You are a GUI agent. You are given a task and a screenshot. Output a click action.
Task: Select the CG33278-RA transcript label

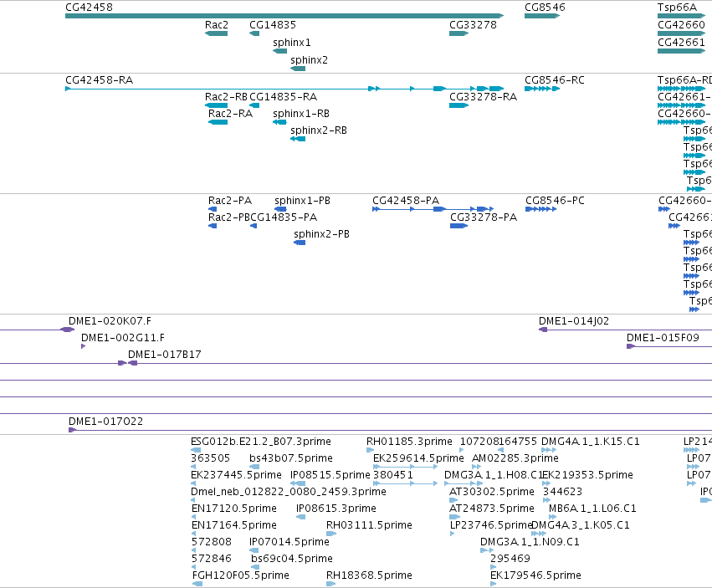483,97
